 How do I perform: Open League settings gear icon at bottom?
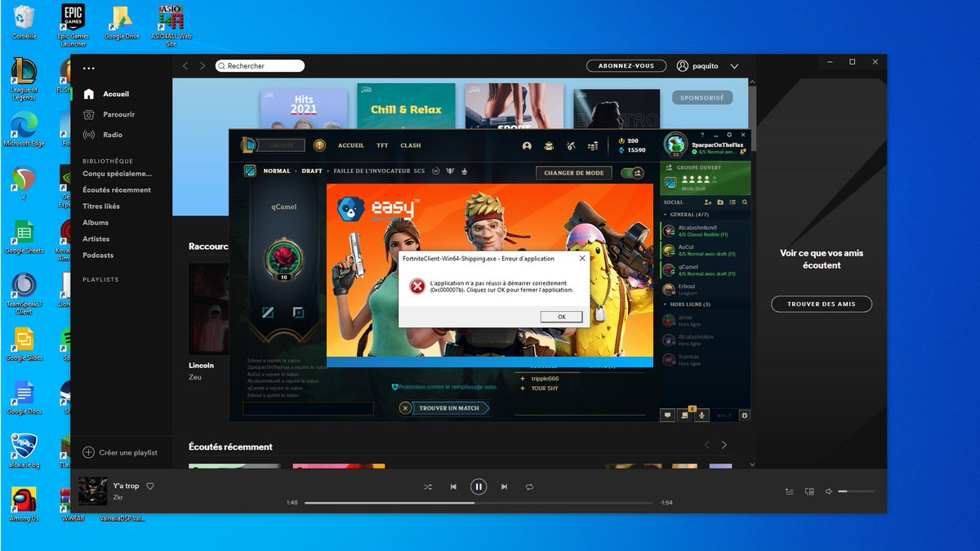coord(743,415)
